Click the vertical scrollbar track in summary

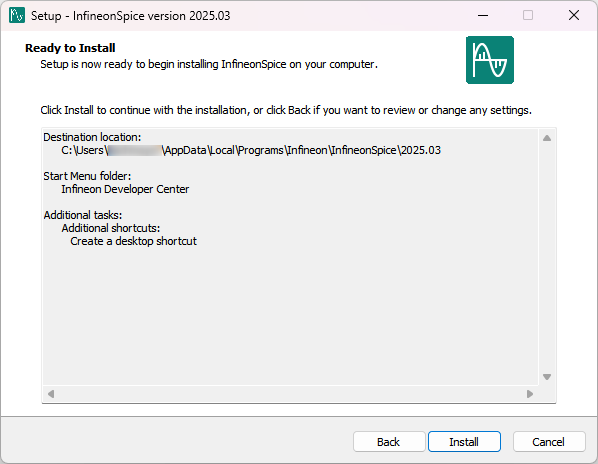(547, 257)
